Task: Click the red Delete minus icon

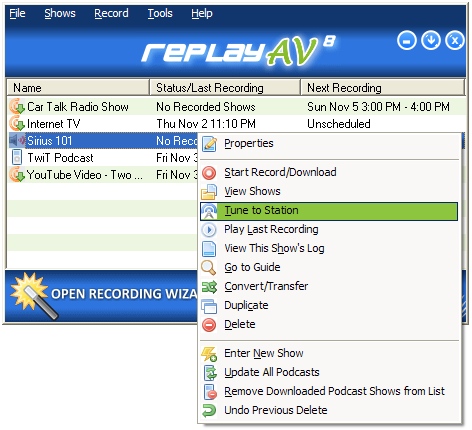Action: click(209, 325)
